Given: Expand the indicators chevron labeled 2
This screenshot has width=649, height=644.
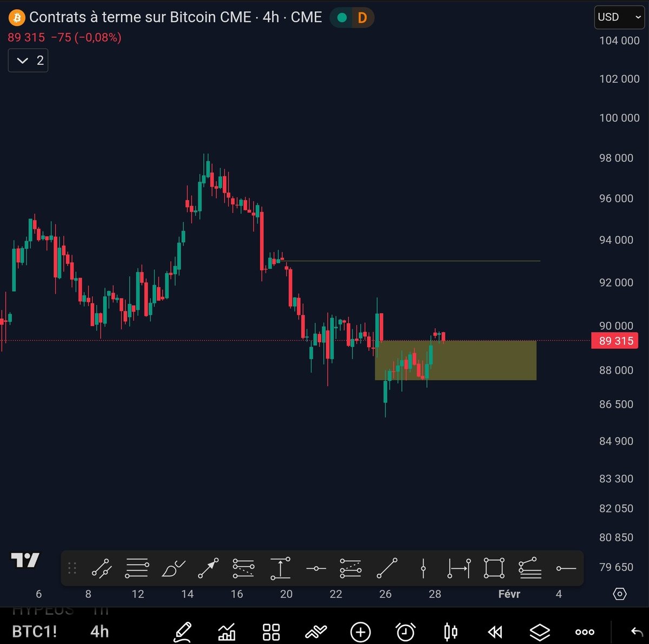Looking at the screenshot, I should (28, 60).
